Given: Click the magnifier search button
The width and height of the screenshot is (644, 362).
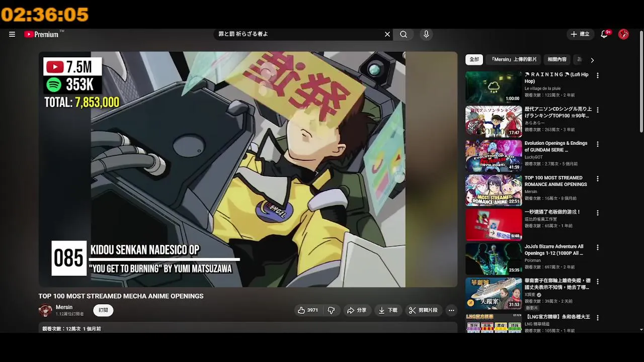Looking at the screenshot, I should [404, 34].
